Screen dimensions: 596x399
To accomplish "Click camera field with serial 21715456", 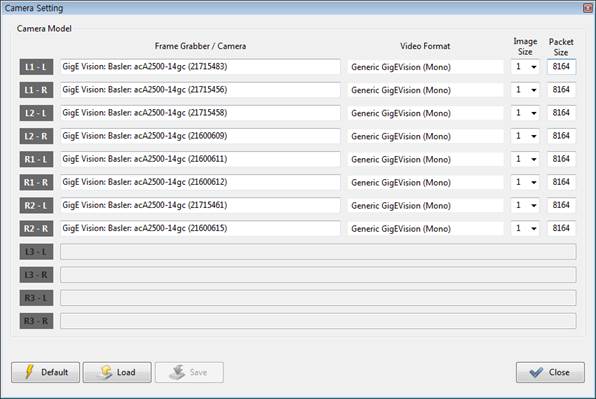I will click(x=200, y=90).
